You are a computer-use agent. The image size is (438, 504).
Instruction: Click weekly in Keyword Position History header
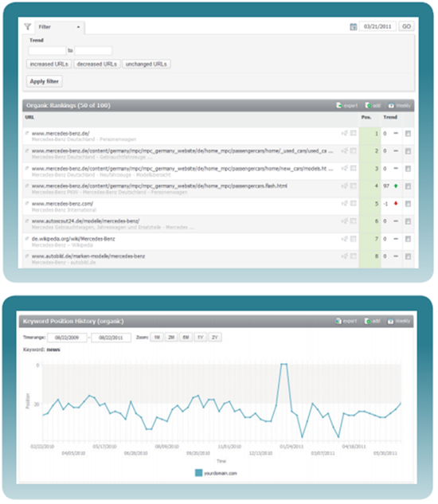398,321
